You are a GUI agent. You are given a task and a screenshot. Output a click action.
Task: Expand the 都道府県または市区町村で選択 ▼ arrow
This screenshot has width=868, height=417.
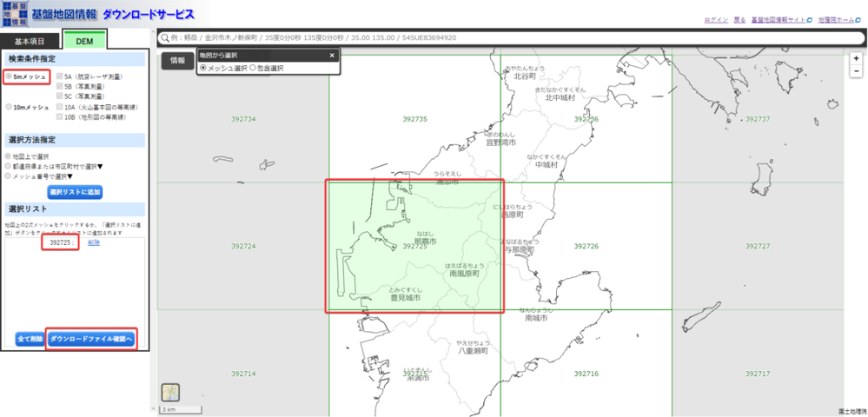pos(100,166)
